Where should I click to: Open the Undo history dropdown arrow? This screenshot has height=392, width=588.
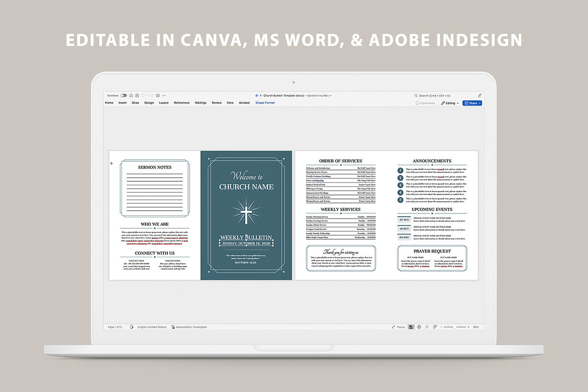click(147, 96)
